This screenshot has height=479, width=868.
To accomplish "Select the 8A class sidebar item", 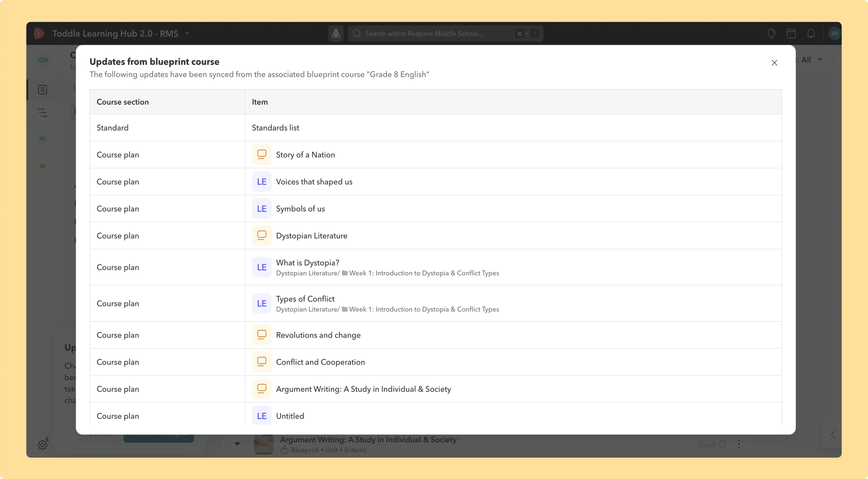I will click(x=42, y=138).
